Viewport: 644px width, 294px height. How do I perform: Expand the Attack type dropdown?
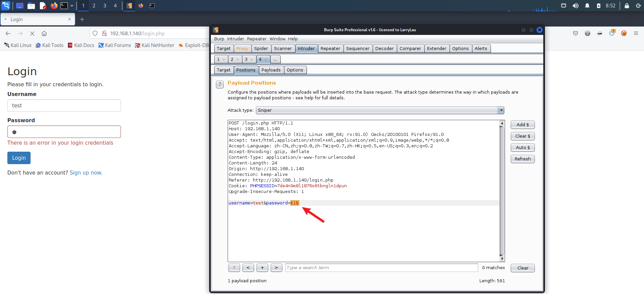501,110
